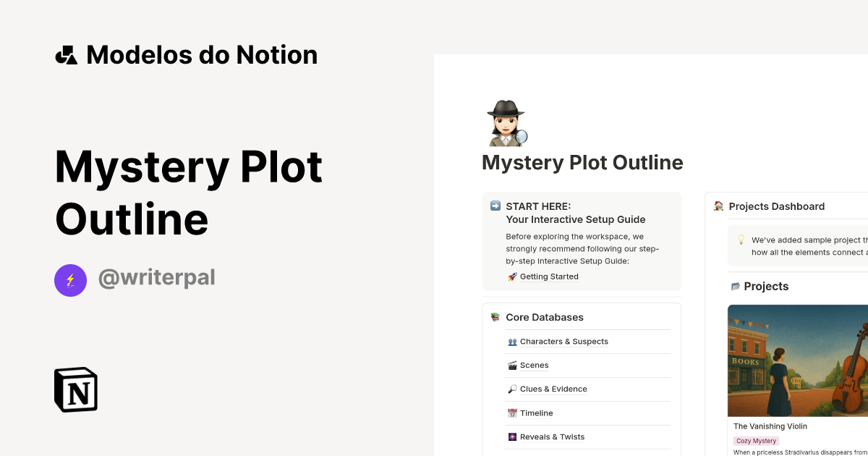Viewport: 868px width, 456px height.
Task: Click the purple lightning avatar badge
Action: tap(70, 280)
